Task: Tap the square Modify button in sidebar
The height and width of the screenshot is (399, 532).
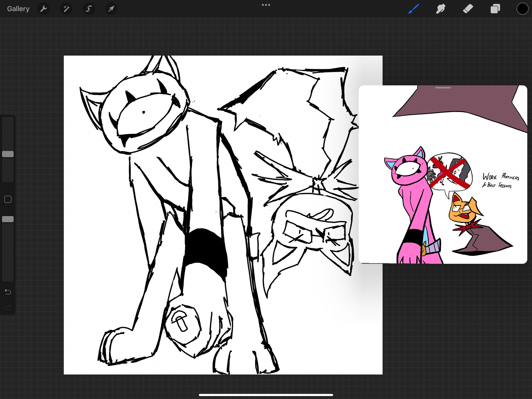Action: [x=8, y=199]
